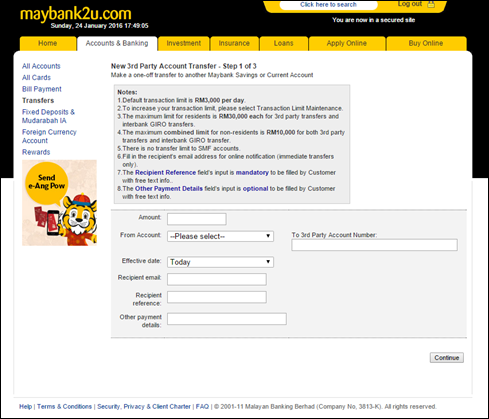This screenshot has height=419, width=489.
Task: Click the 'Other Payment Details' note text
Action: [169, 189]
